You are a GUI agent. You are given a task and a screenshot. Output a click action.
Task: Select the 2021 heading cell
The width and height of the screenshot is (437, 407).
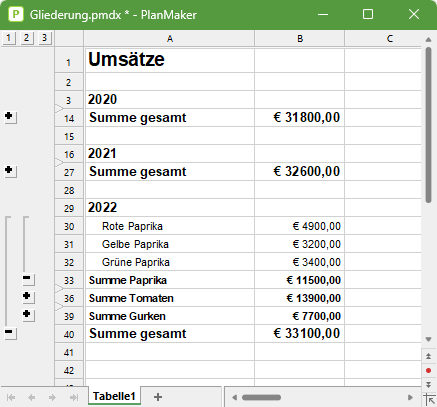(x=170, y=153)
